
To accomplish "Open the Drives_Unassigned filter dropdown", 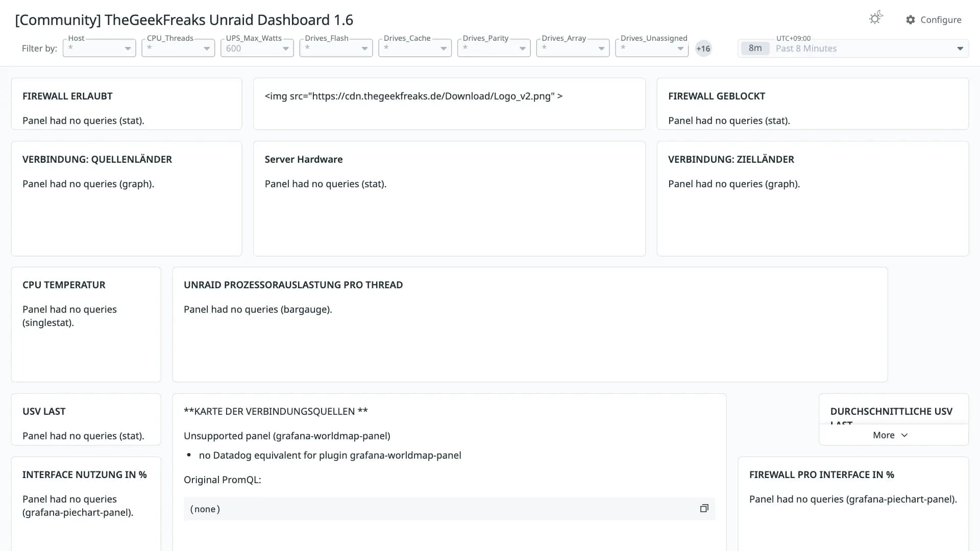I will point(652,48).
